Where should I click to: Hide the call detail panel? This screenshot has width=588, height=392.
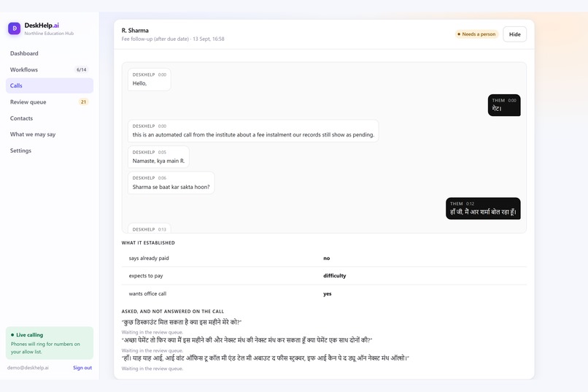click(514, 34)
